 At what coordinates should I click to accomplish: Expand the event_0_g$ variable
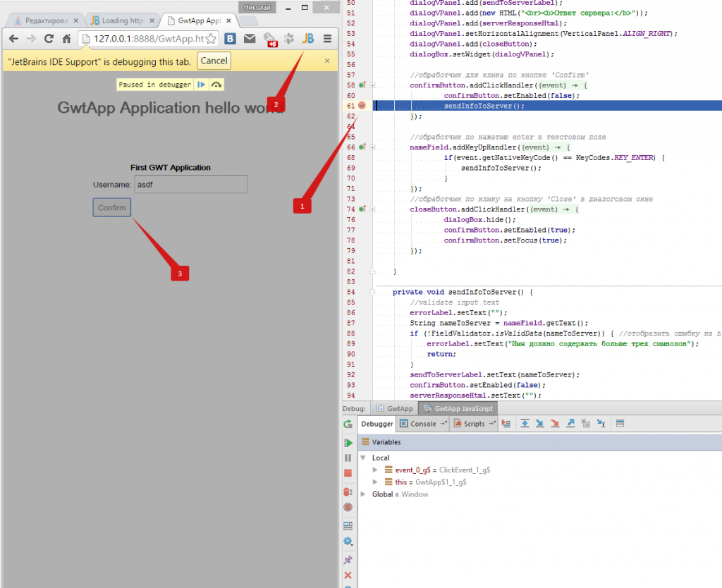pyautogui.click(x=377, y=470)
